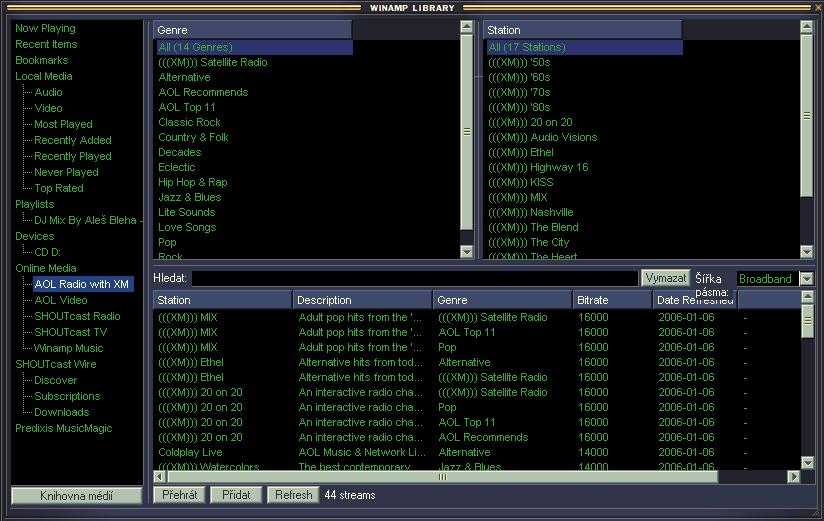Select (((XM))) '50s station
The height and width of the screenshot is (521, 824).
(x=519, y=62)
